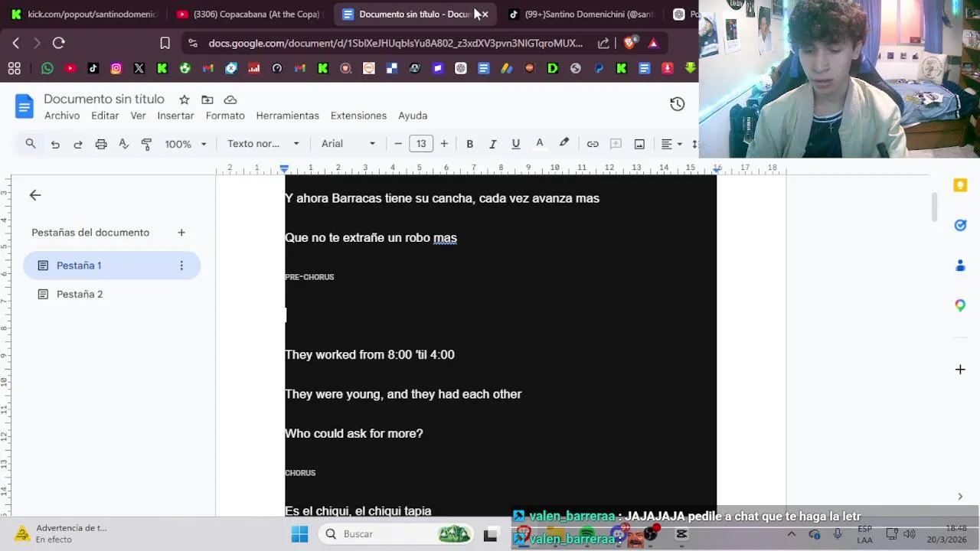Open the highlight color marker
The image size is (980, 551).
coord(564,143)
